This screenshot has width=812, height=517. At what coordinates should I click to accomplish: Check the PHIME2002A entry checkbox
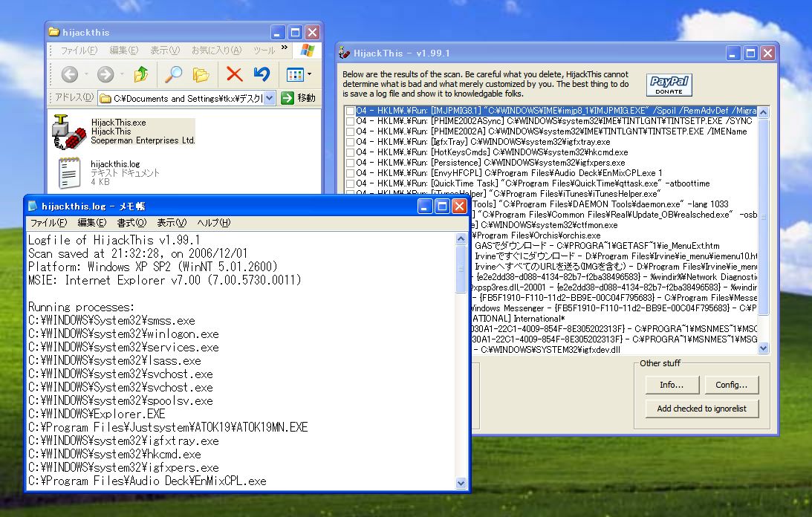click(x=350, y=131)
